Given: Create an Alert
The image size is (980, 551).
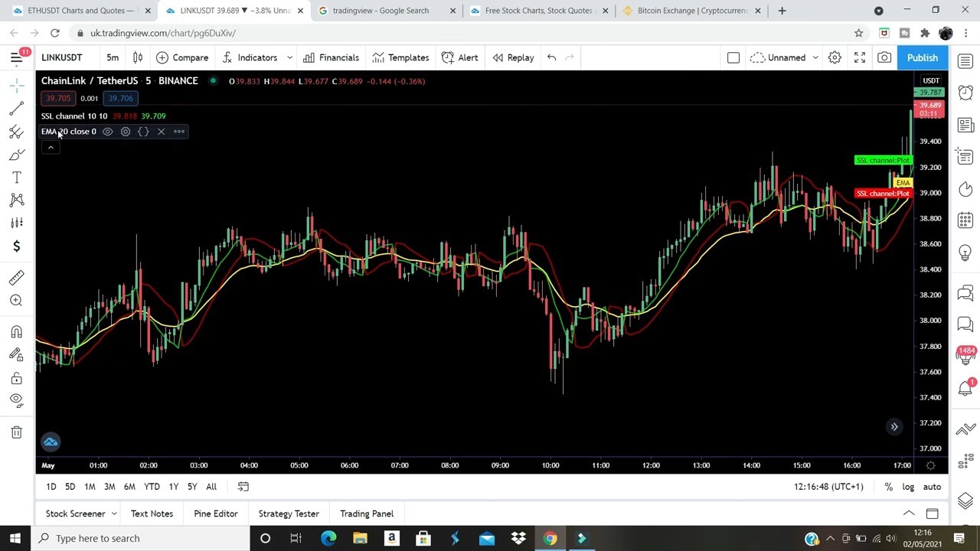Looking at the screenshot, I should (x=460, y=57).
